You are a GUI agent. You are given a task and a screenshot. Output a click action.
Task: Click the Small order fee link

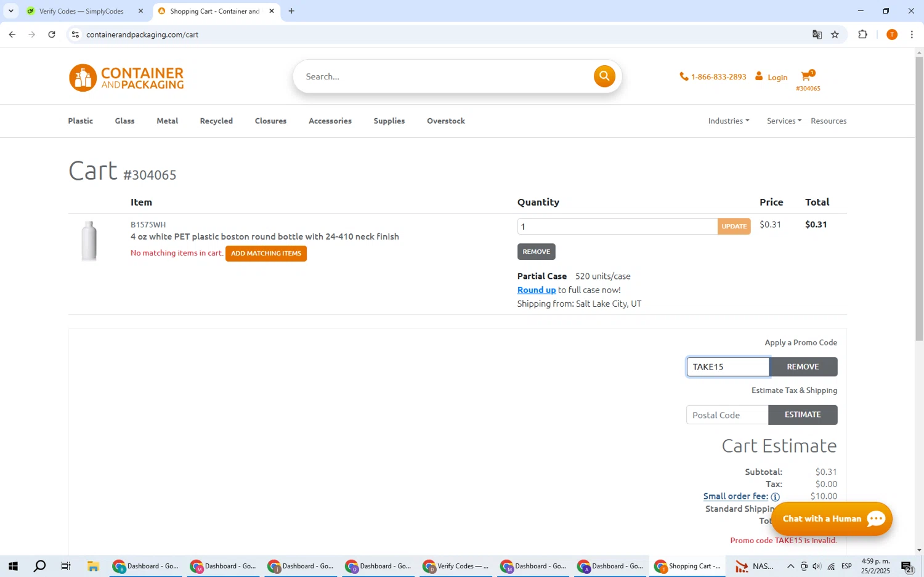(736, 496)
